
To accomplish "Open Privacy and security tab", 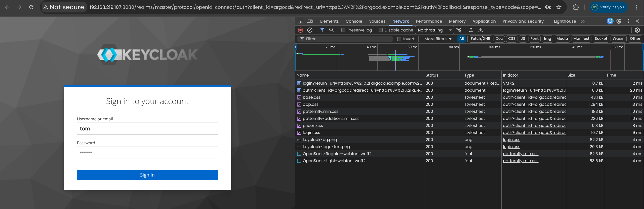I will 523,21.
